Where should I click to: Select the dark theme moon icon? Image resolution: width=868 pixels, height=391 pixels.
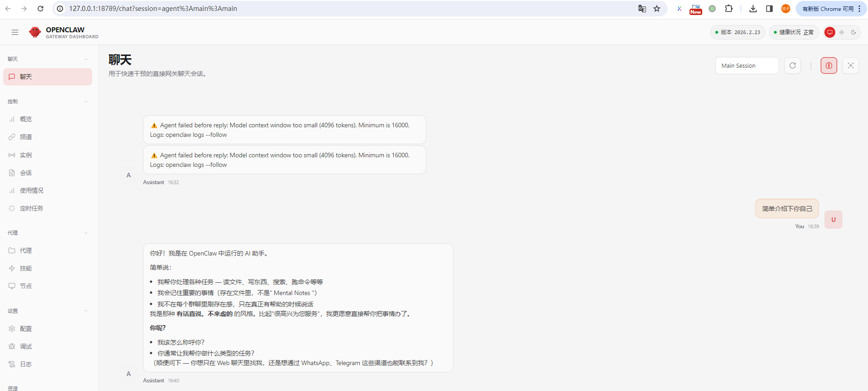853,32
